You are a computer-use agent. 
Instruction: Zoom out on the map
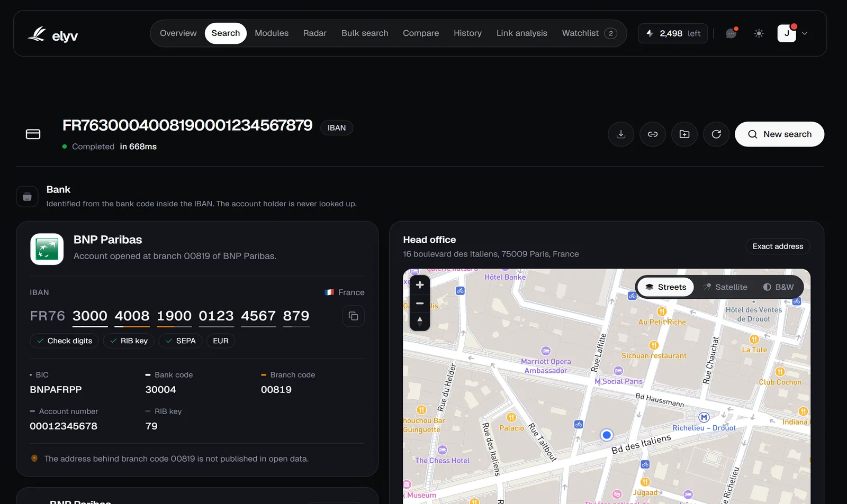point(420,304)
